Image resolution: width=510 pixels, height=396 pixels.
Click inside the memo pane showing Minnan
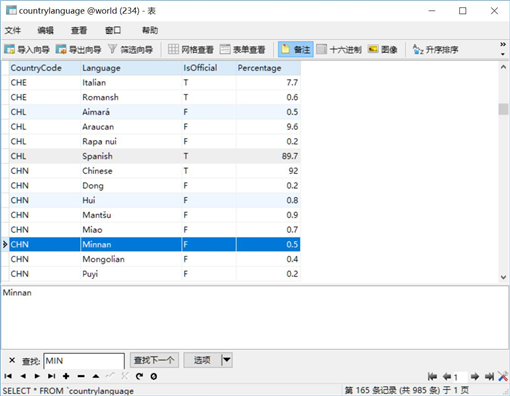[x=255, y=317]
